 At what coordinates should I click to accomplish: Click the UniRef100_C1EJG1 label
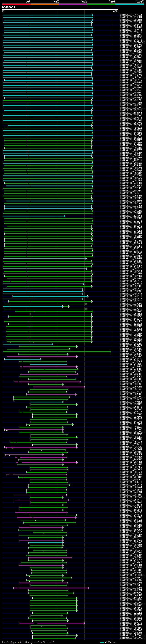click(x=131, y=22)
